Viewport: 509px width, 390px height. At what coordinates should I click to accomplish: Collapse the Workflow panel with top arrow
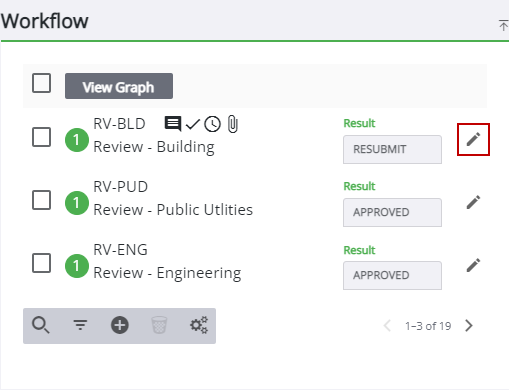[x=503, y=25]
